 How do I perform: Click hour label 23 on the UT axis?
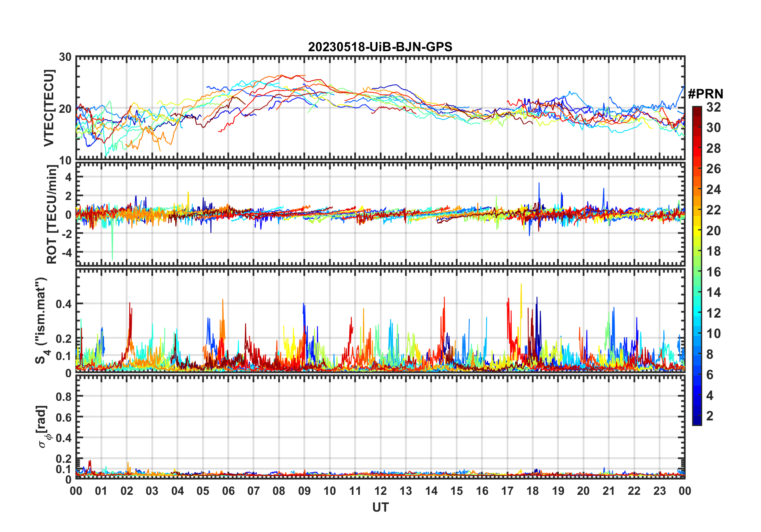[659, 491]
